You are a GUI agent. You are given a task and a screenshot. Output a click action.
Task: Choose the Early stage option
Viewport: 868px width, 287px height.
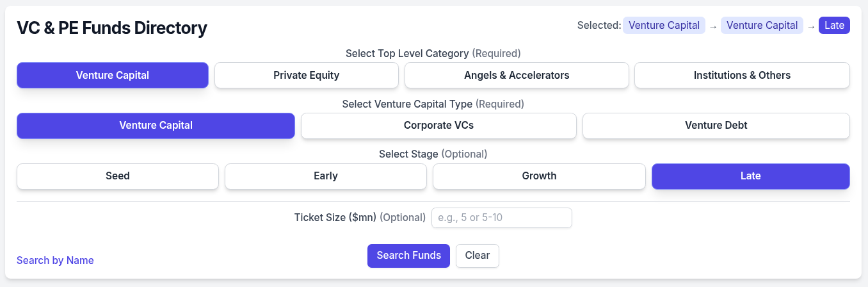325,176
